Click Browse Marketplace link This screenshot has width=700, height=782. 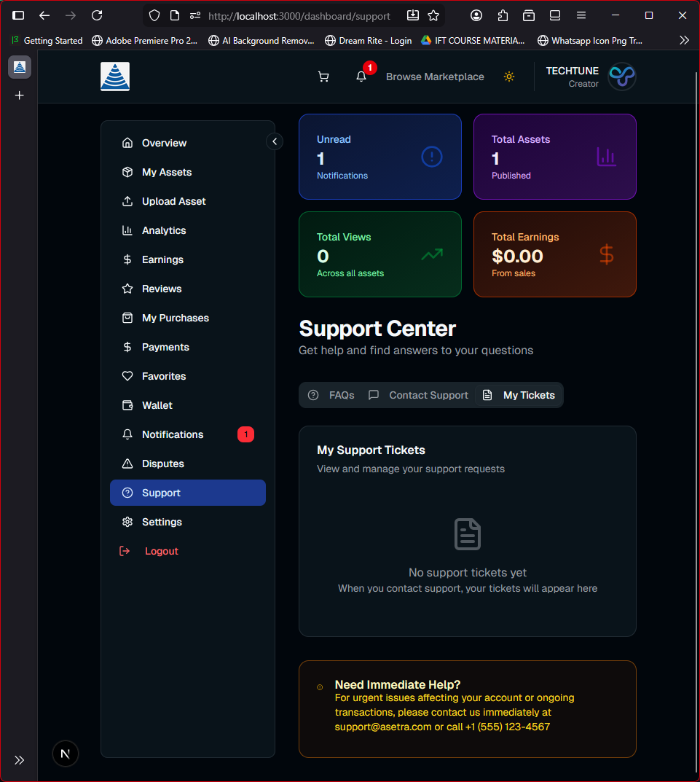435,77
